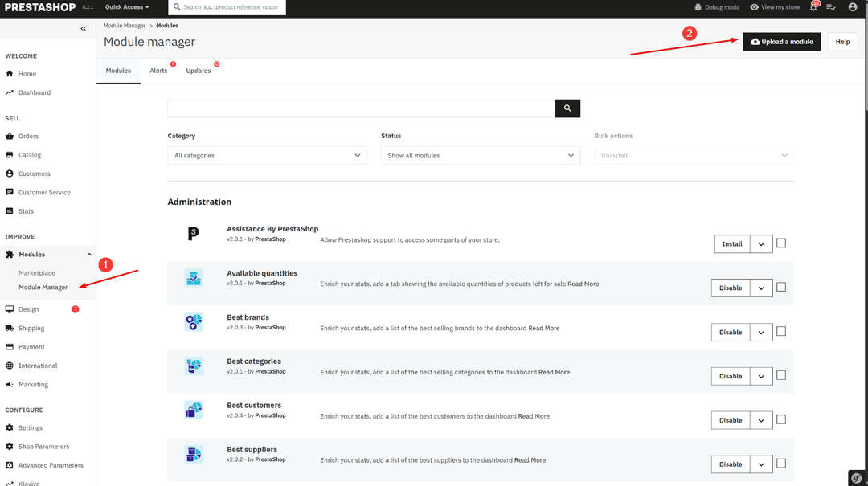Open the user profile avatar icon
Image resolution: width=868 pixels, height=486 pixels.
[x=853, y=7]
